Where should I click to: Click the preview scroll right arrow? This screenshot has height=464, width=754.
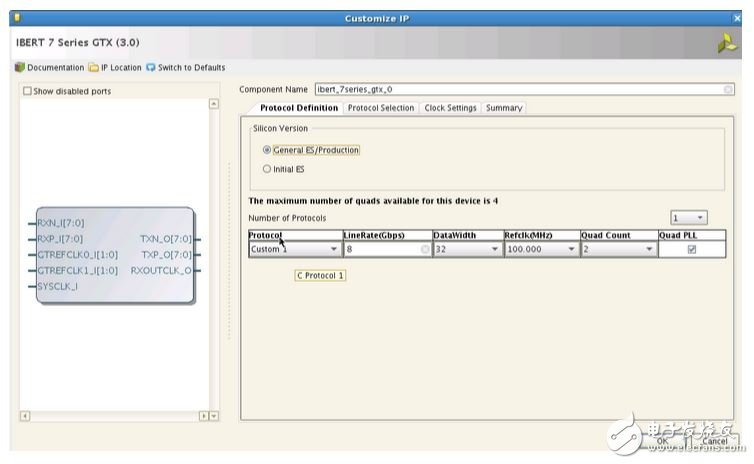tap(204, 416)
